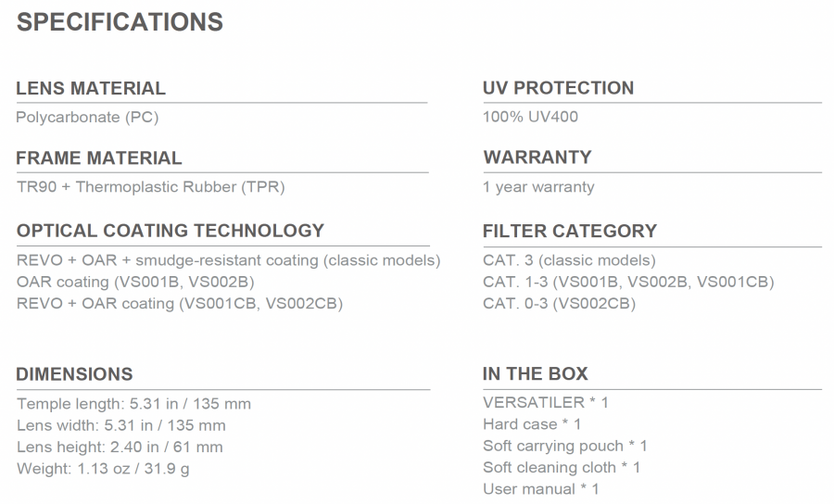Click the Temple length specification line
The height and width of the screenshot is (504, 834).
coord(133,404)
